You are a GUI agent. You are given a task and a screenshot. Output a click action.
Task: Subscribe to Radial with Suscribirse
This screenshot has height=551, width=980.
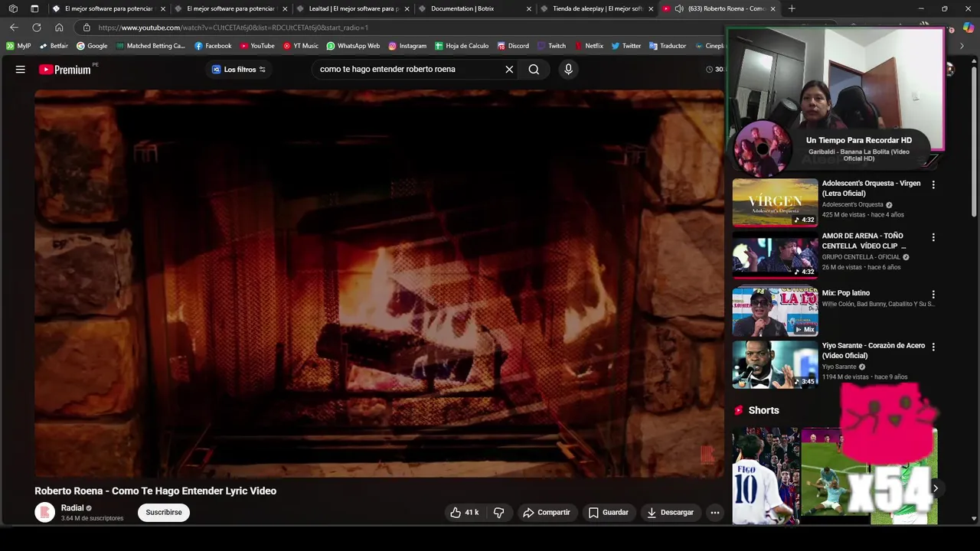[x=164, y=512]
